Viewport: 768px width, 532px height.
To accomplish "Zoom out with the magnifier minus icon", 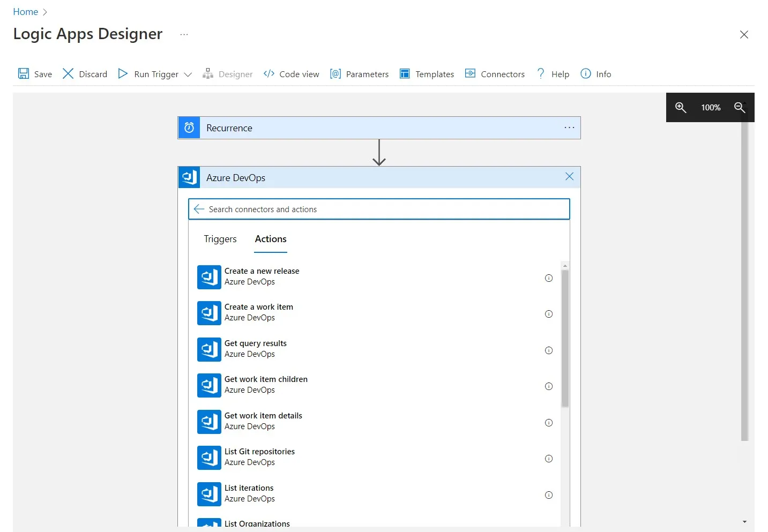I will 740,107.
